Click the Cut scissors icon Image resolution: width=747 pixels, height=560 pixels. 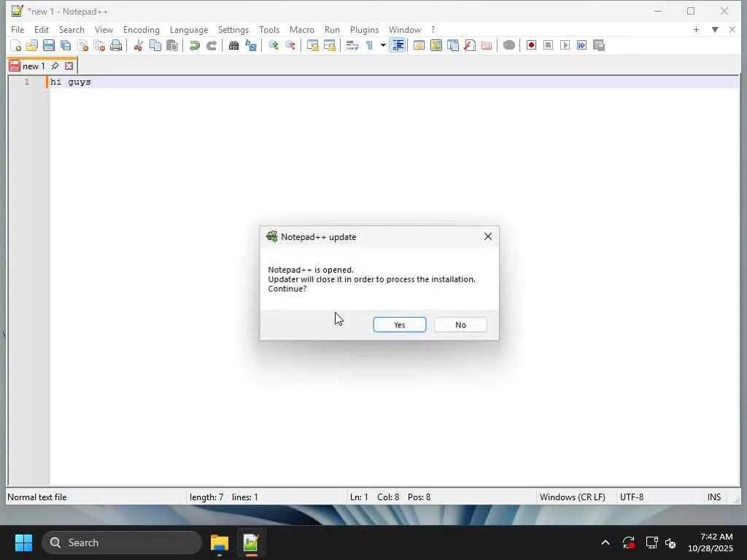coord(138,45)
